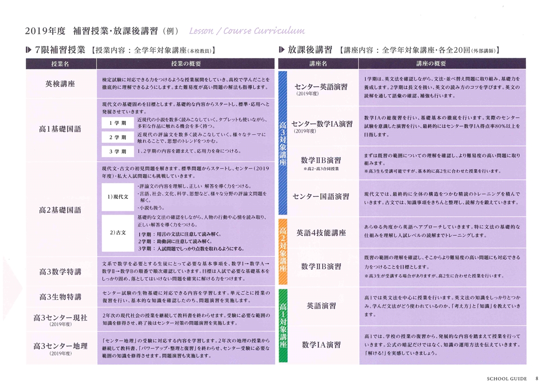Click the 英語4技能講座 description text
555x392 pixels.
[442, 231]
